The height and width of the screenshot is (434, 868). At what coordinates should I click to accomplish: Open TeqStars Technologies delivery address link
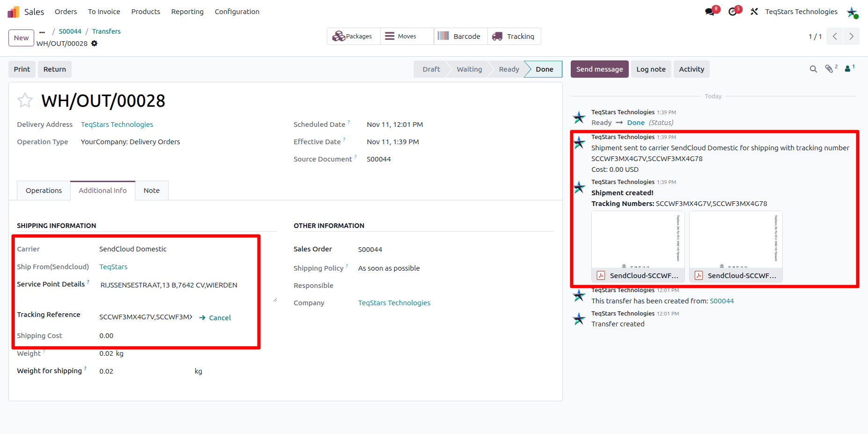point(117,125)
